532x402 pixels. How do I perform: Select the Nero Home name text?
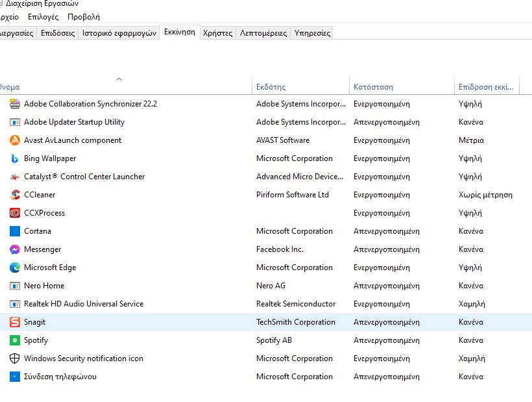click(44, 286)
